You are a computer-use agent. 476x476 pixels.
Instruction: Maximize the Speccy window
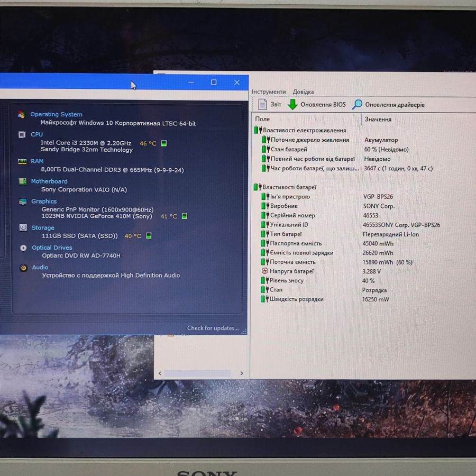click(214, 83)
